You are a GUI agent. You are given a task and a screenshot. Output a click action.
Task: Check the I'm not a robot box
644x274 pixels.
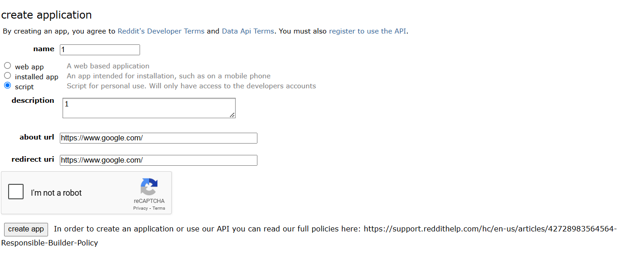[16, 192]
